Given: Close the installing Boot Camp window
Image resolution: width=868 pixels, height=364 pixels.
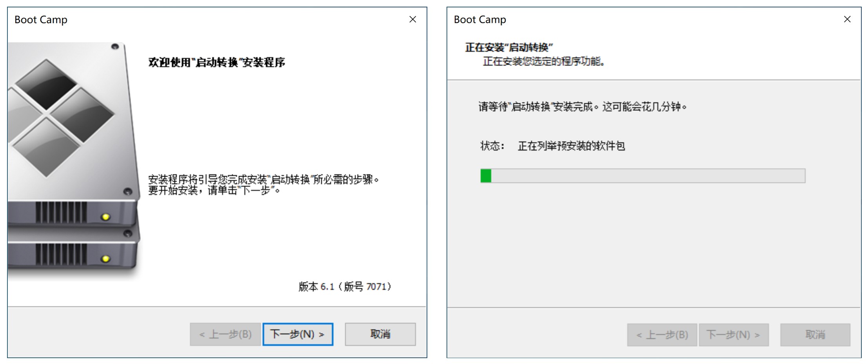Looking at the screenshot, I should (847, 19).
